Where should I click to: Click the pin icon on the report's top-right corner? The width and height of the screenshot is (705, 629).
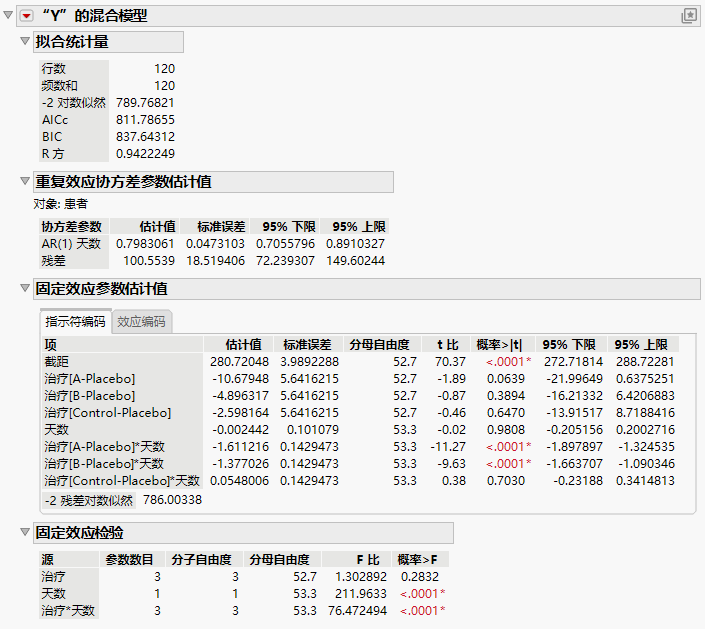coord(689,16)
